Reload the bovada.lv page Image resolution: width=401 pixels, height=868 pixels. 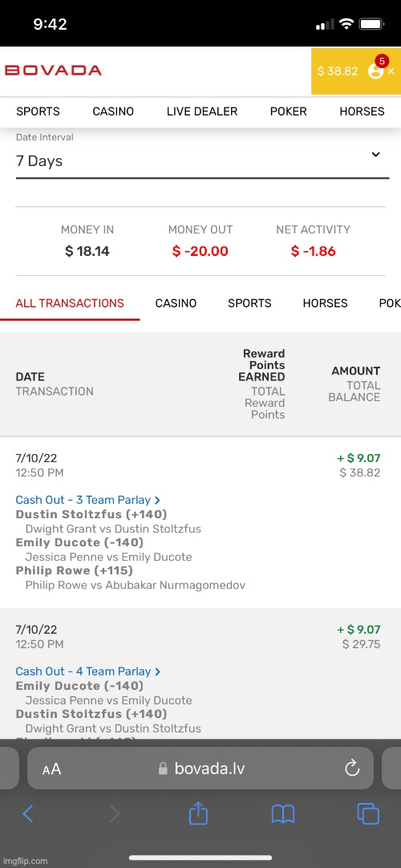[x=352, y=769]
